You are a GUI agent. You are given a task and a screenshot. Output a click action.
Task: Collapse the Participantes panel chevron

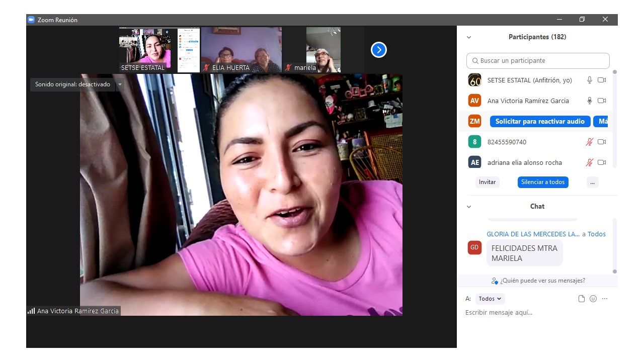469,37
